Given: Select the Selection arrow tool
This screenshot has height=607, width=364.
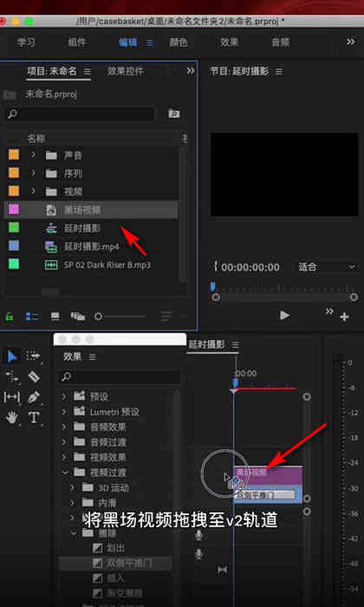Looking at the screenshot, I should [x=12, y=356].
